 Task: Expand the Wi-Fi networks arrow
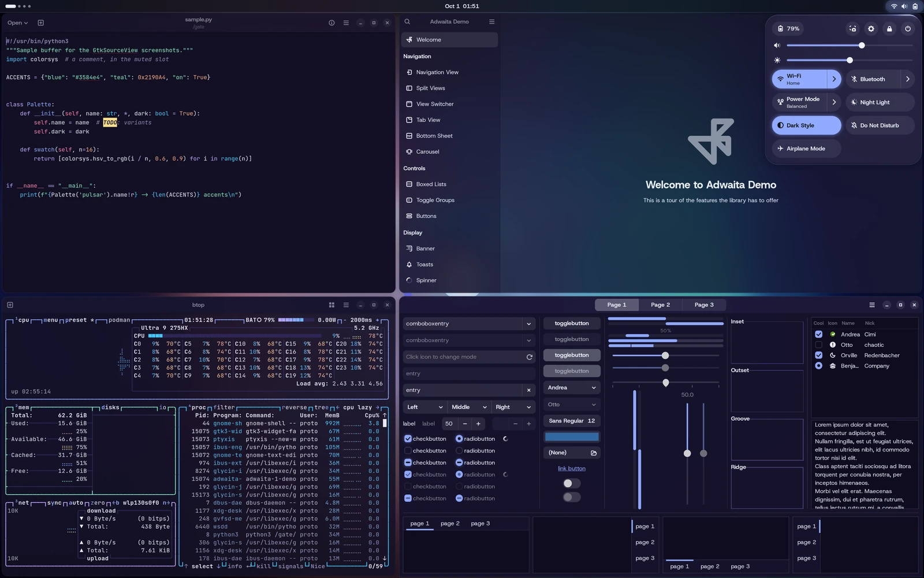pyautogui.click(x=834, y=79)
